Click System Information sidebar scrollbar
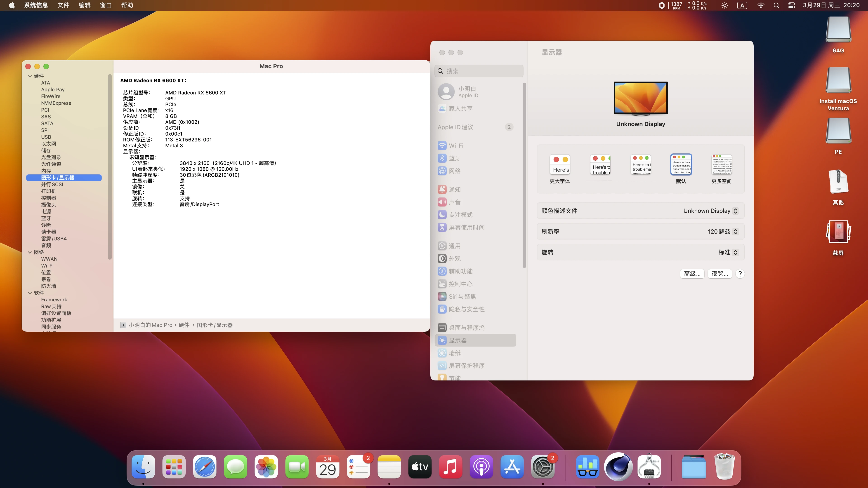Viewport: 868px width, 488px height. coord(110,167)
